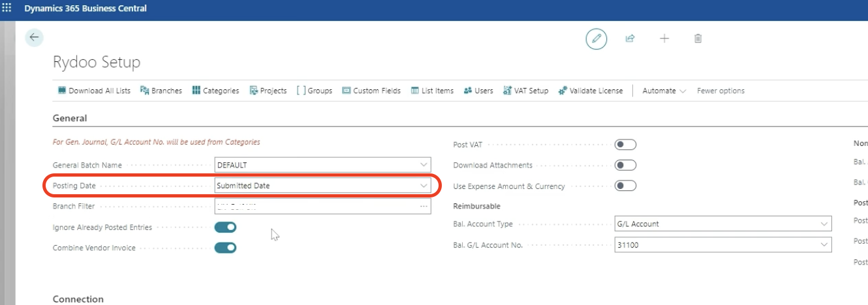Click Dynamics 365 Business Central title
The image size is (868, 305).
85,8
